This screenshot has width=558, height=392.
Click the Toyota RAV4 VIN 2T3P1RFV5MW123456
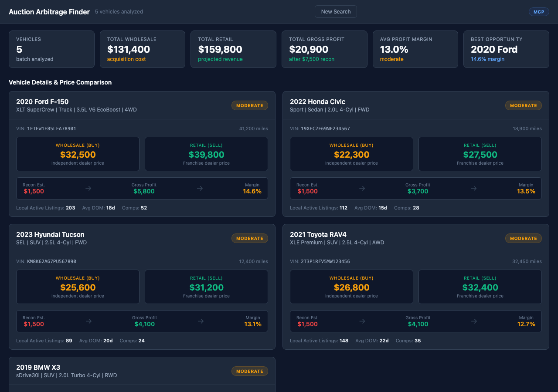point(325,262)
